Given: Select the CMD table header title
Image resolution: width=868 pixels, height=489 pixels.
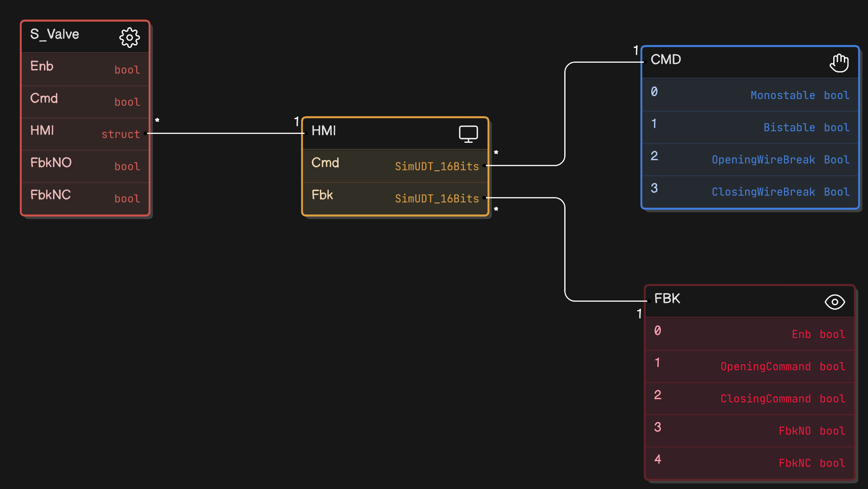Looking at the screenshot, I should point(666,60).
